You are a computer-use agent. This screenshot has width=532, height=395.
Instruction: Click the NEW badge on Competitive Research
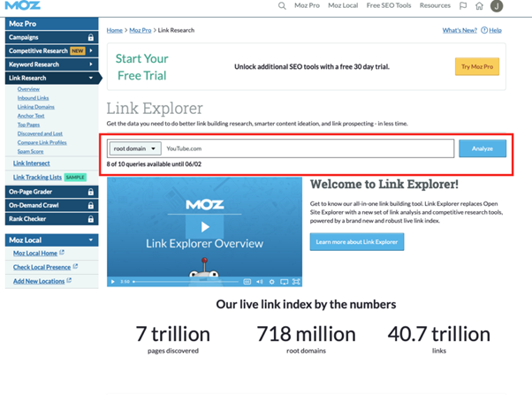pyautogui.click(x=78, y=51)
